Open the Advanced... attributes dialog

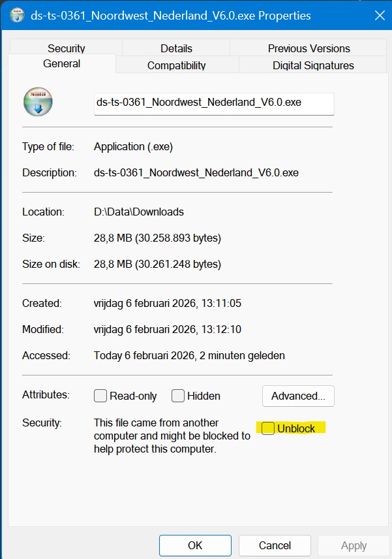pos(298,396)
